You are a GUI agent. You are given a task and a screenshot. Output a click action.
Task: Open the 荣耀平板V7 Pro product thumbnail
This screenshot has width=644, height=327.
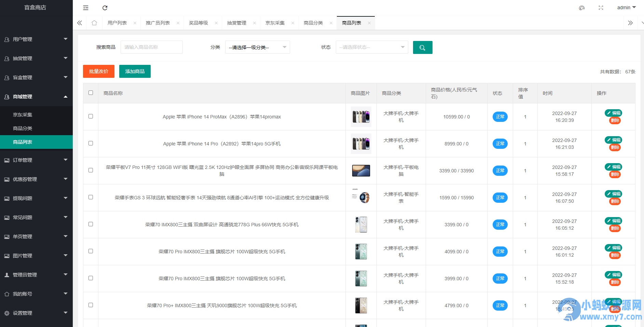[361, 171]
